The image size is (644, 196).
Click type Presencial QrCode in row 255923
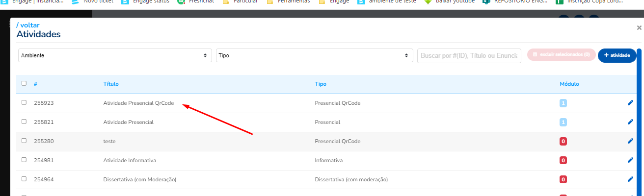[337, 103]
